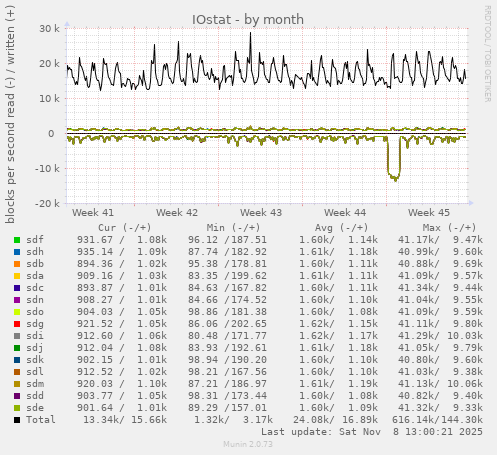Click the 'Min (-/+)' column header

(233, 228)
